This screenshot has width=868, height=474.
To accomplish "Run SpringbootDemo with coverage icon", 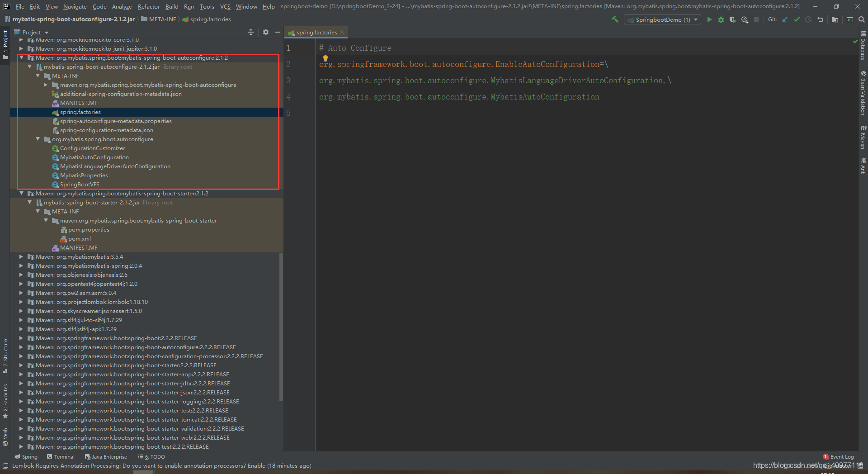I will 733,19.
